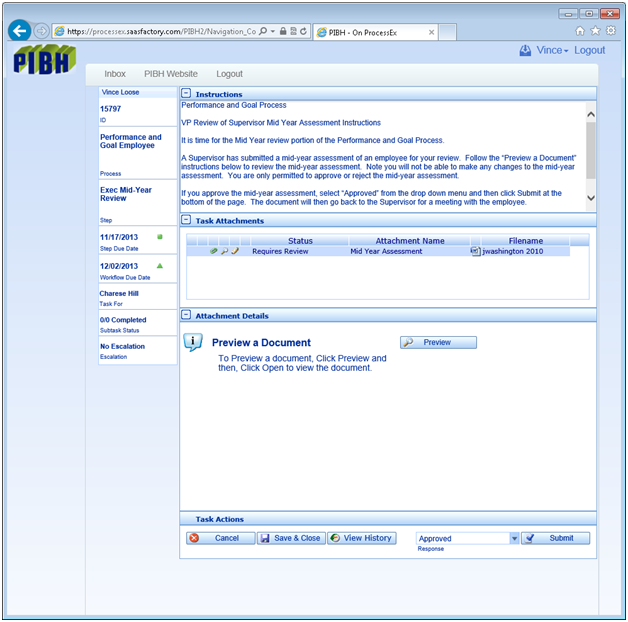Click the Preview a Document heading
The width and height of the screenshot is (628, 622).
(x=261, y=342)
